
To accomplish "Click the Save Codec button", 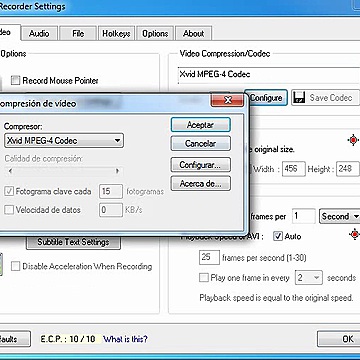I will coord(325,98).
